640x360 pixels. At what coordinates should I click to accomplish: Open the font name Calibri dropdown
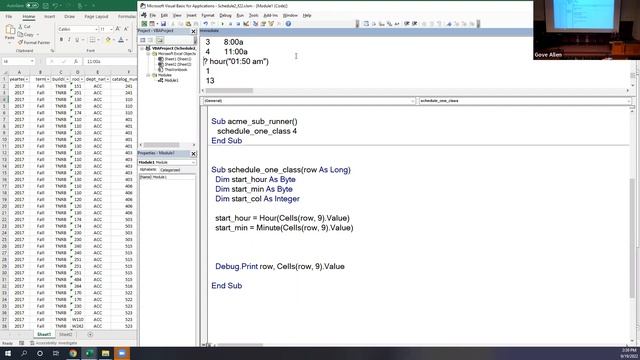point(96,29)
